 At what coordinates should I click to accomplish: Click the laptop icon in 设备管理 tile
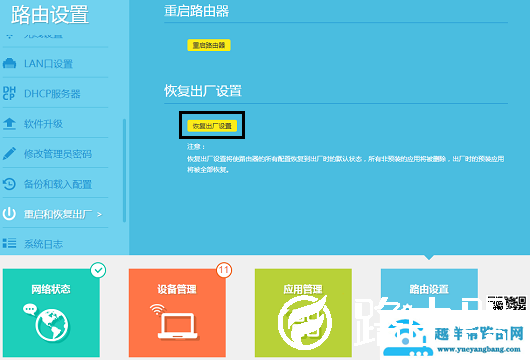coord(178,326)
